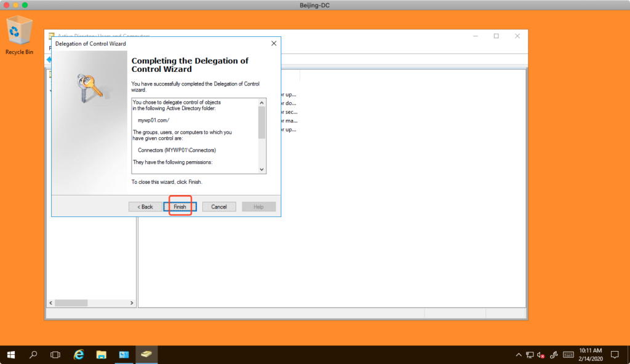Switch to Server Manager in the taskbar
The image size is (630, 364).
[x=124, y=355]
